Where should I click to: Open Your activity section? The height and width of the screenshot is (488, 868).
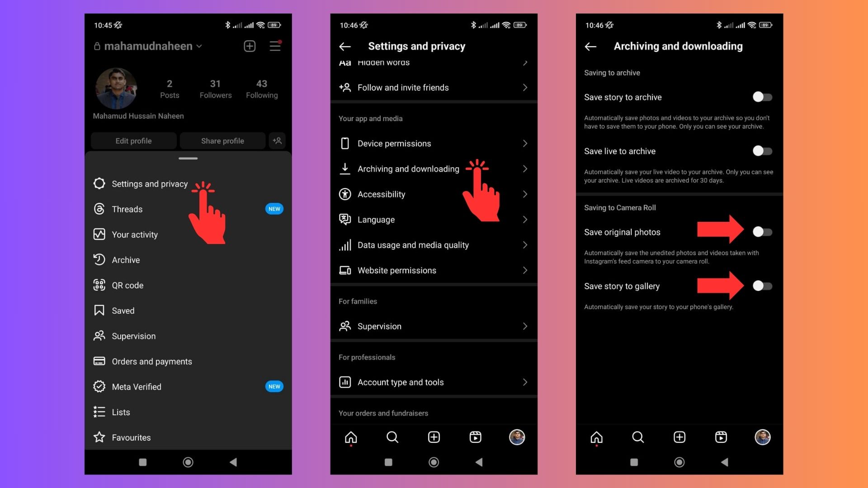135,234
